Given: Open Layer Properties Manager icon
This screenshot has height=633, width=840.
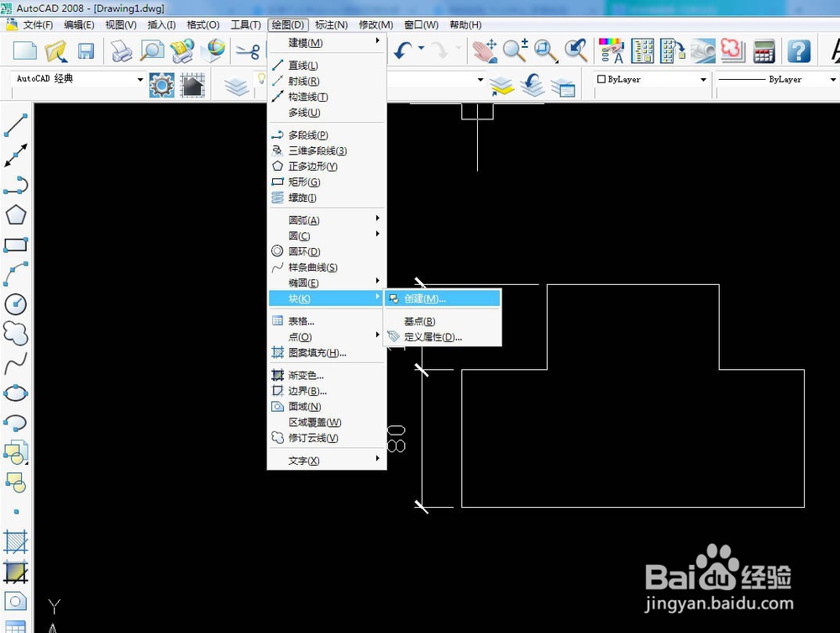Looking at the screenshot, I should click(236, 86).
